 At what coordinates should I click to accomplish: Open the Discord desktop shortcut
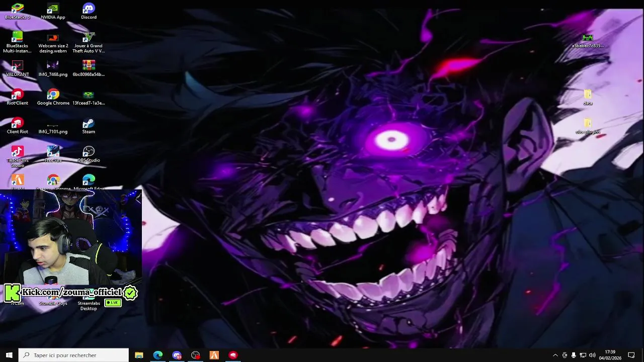pyautogui.click(x=89, y=11)
